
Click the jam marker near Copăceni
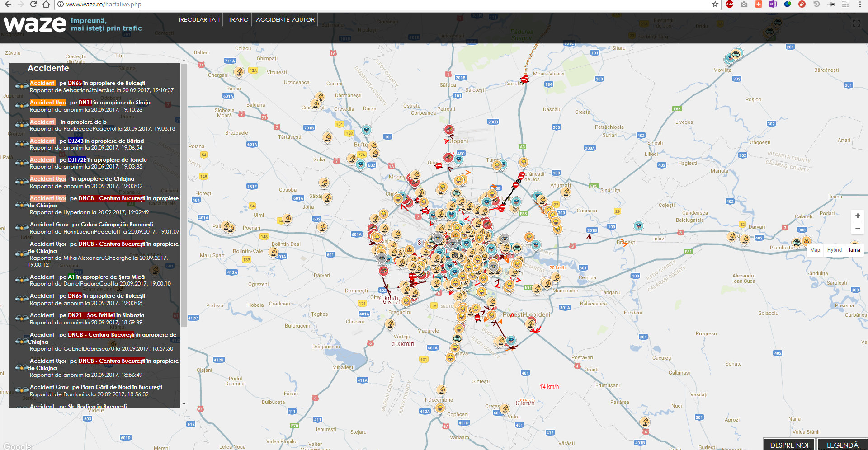(x=439, y=408)
